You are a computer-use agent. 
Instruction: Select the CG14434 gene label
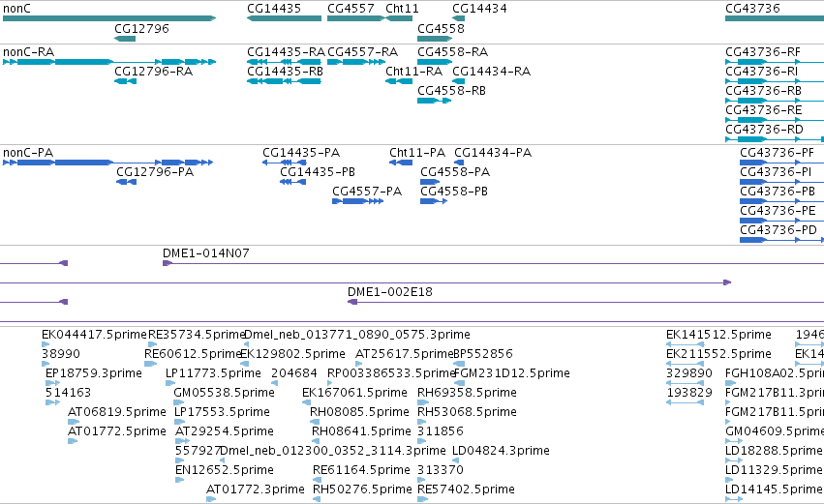pyautogui.click(x=479, y=9)
